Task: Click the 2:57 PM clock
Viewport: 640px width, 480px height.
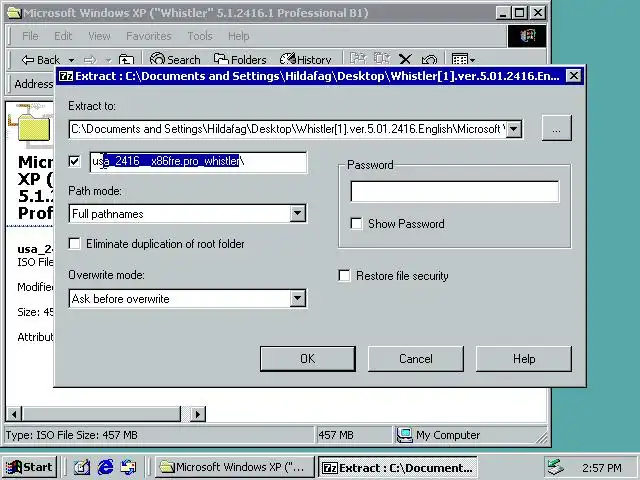Action: pyautogui.click(x=602, y=468)
